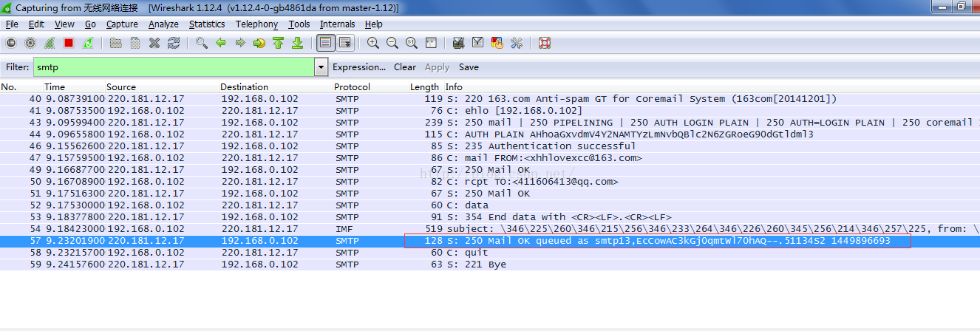
Task: Click the Apply filter button
Action: [437, 67]
